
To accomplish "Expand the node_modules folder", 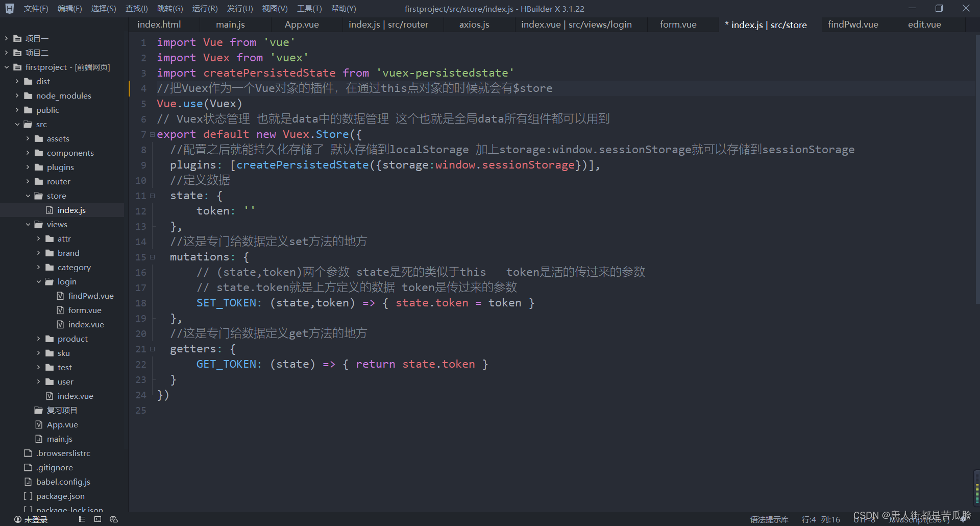I will tap(17, 95).
